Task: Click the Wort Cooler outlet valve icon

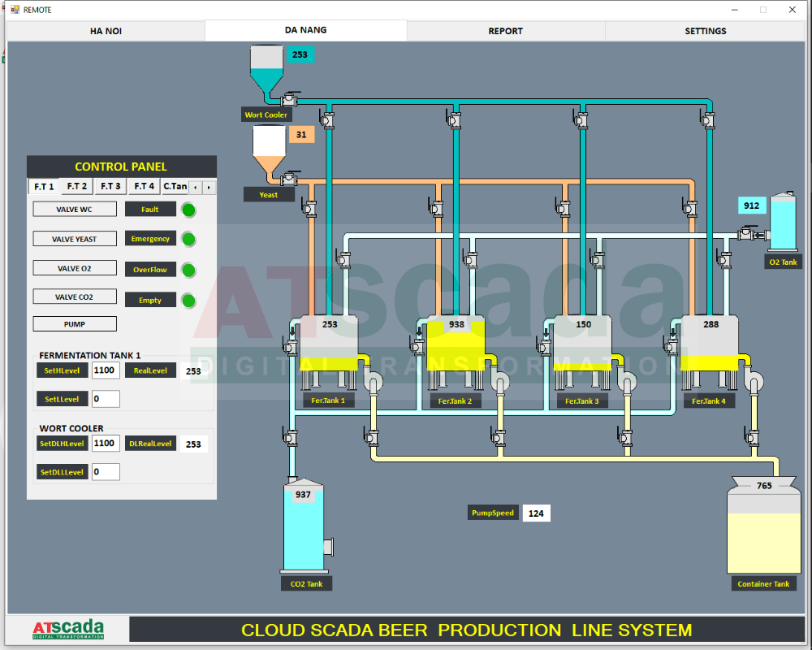Action: point(289,98)
